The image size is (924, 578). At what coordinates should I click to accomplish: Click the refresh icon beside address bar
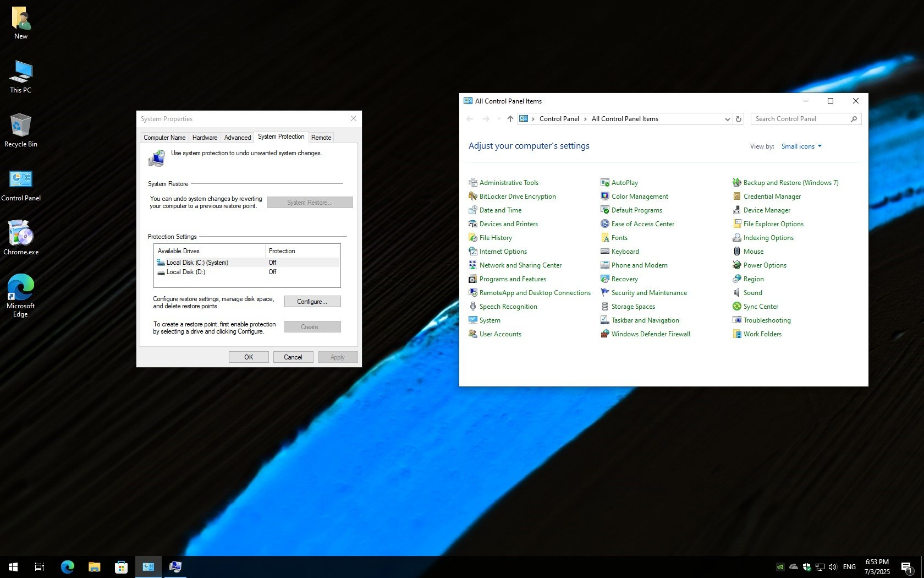click(x=739, y=119)
